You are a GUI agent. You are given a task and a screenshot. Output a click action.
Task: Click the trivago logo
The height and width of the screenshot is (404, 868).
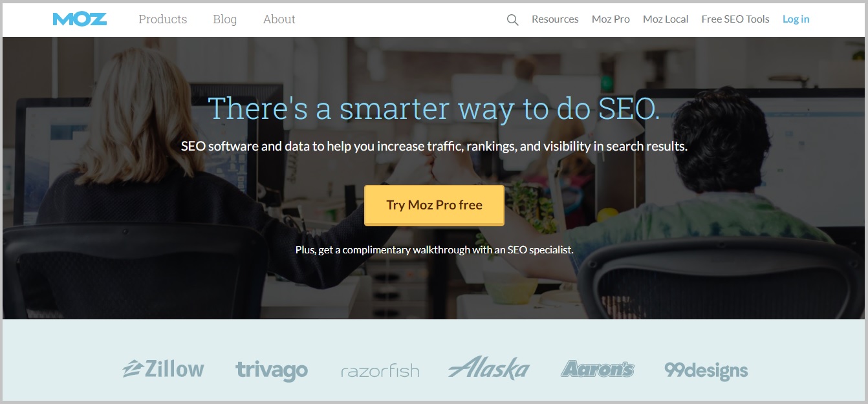coord(272,370)
